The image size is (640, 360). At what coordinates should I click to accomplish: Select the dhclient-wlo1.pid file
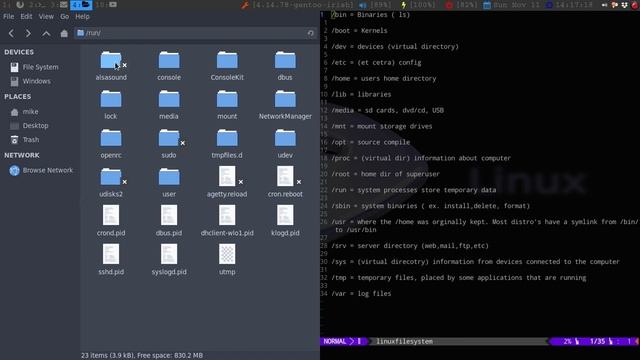[x=227, y=221]
